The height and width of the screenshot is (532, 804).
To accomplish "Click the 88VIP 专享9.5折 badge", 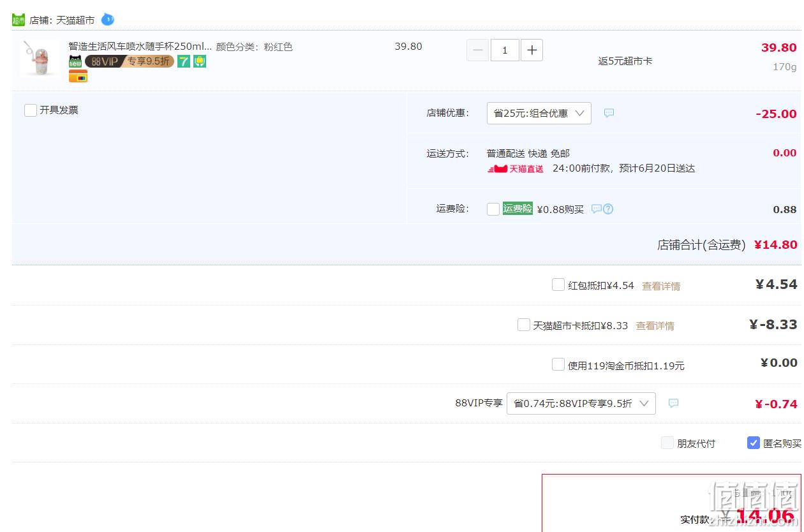I will click(130, 61).
